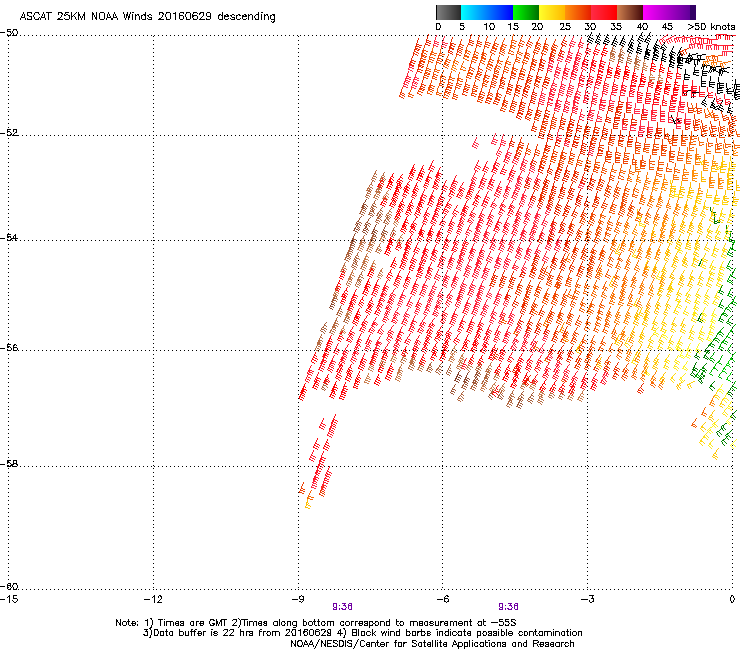Click the '-9' longitude axis label
This screenshot has width=740, height=650.
pyautogui.click(x=298, y=599)
